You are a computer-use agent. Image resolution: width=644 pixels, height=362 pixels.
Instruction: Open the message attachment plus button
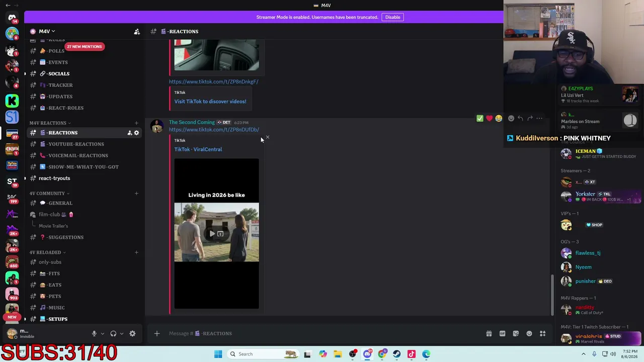tap(157, 333)
